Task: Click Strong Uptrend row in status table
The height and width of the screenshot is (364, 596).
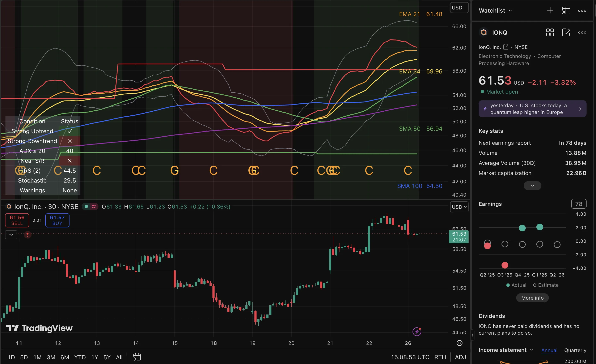Action: pos(43,131)
